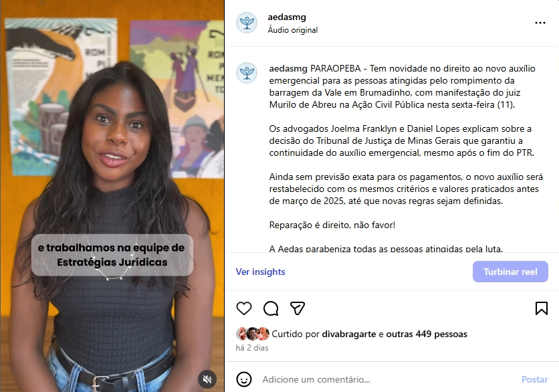559x392 pixels.
Task: Open Ver insights
Action: pyautogui.click(x=260, y=272)
